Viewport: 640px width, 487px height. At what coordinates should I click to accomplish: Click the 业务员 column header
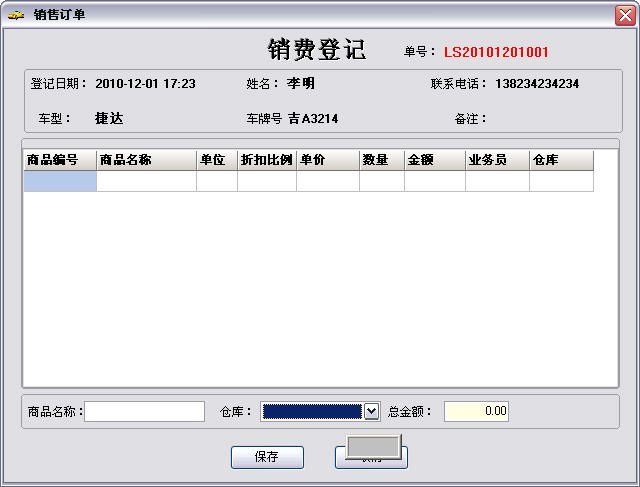(x=497, y=160)
